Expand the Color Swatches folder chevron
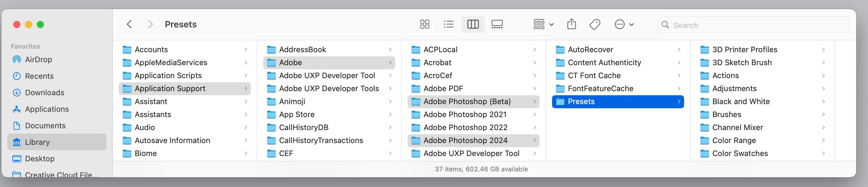 pos(823,154)
